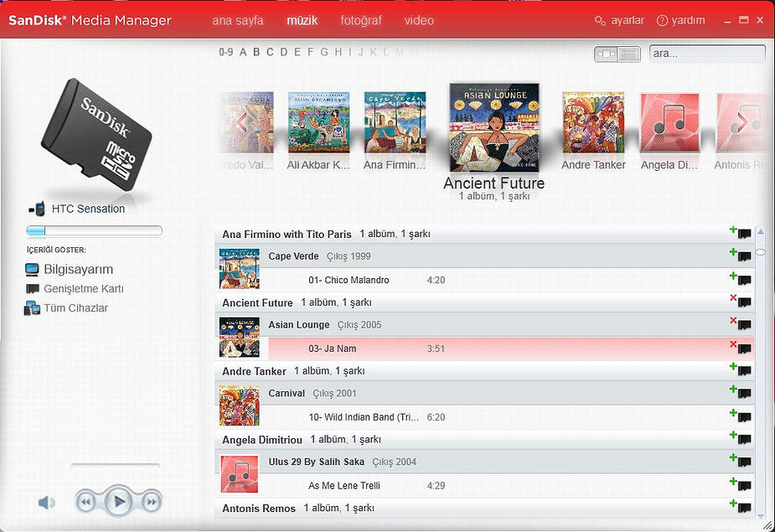This screenshot has width=775, height=532.
Task: Mute audio using the speaker icon
Action: 47,503
